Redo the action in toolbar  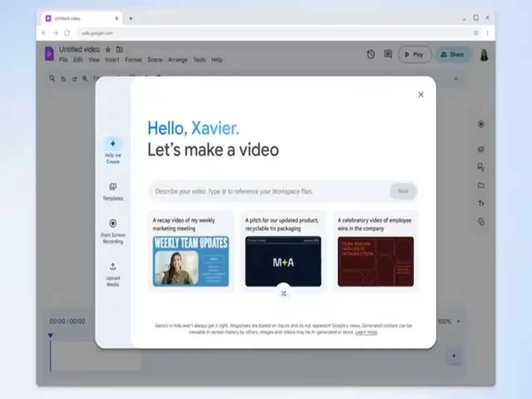tap(74, 79)
